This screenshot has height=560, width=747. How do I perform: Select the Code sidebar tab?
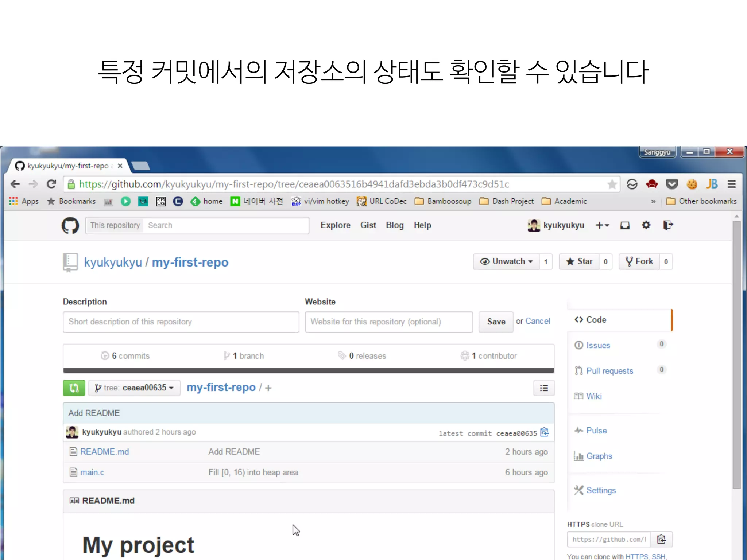coord(620,320)
